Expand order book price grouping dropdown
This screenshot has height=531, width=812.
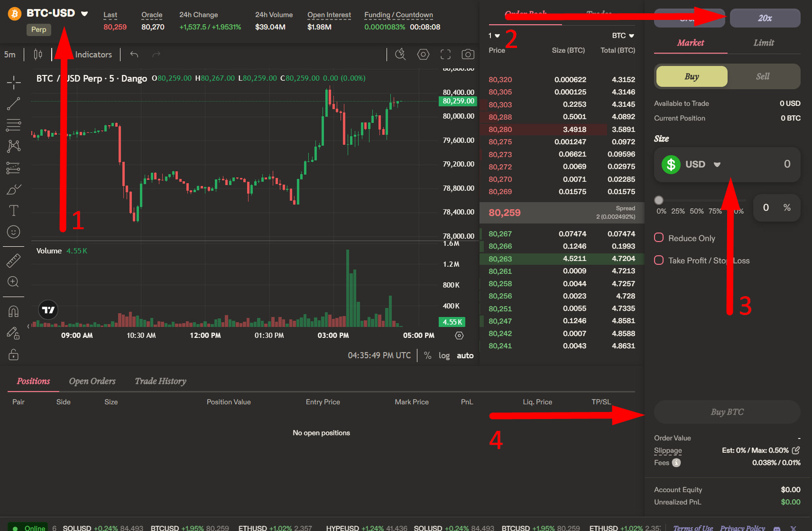[494, 36]
